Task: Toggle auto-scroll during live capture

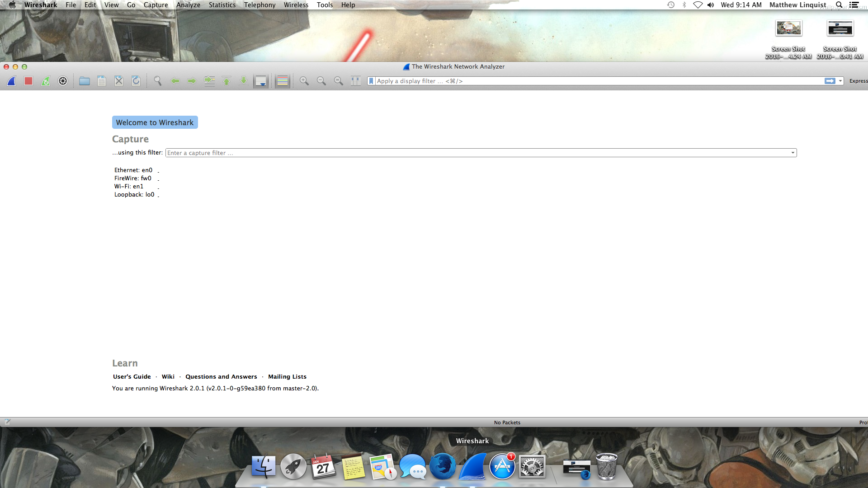Action: [x=261, y=81]
